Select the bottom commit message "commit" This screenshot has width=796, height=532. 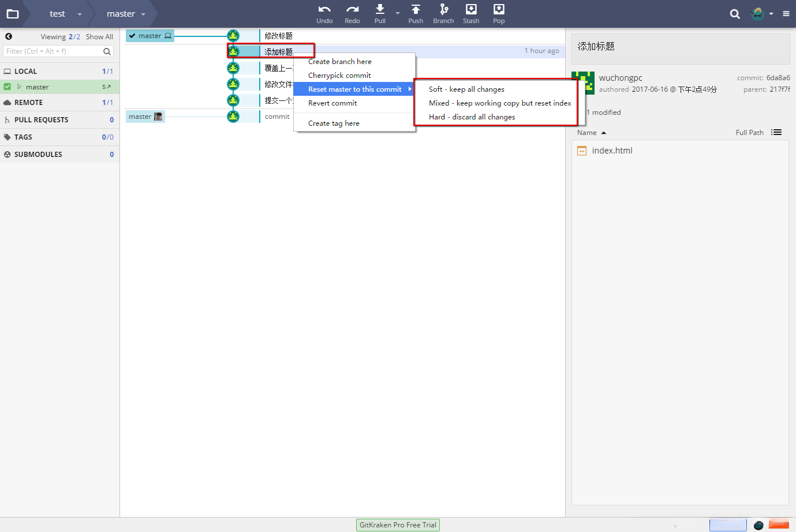(277, 117)
